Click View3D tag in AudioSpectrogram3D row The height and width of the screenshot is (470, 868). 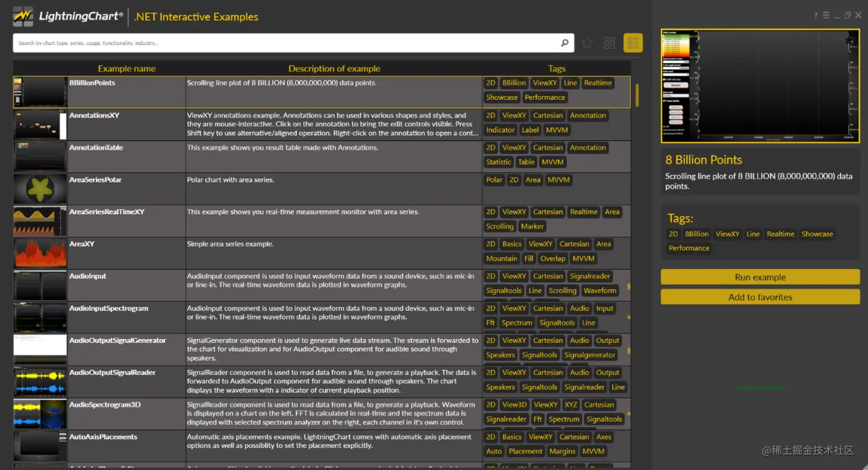pyautogui.click(x=514, y=405)
